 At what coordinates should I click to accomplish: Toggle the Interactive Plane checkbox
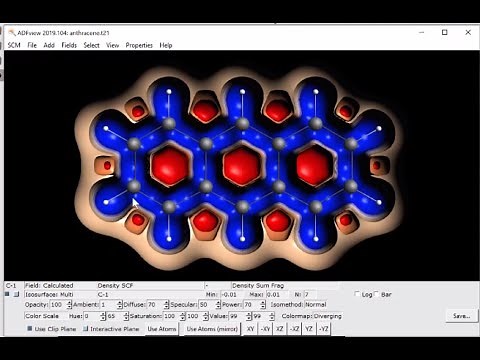85,329
